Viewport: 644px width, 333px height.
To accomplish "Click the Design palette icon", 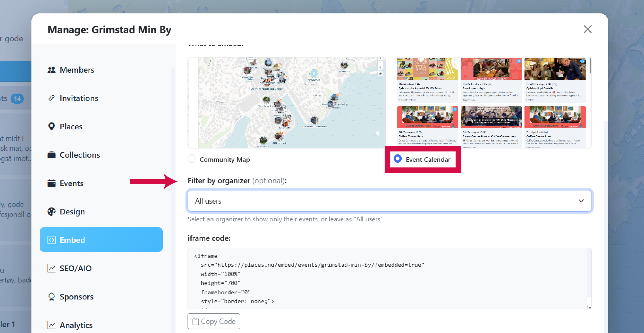I will (x=52, y=212).
